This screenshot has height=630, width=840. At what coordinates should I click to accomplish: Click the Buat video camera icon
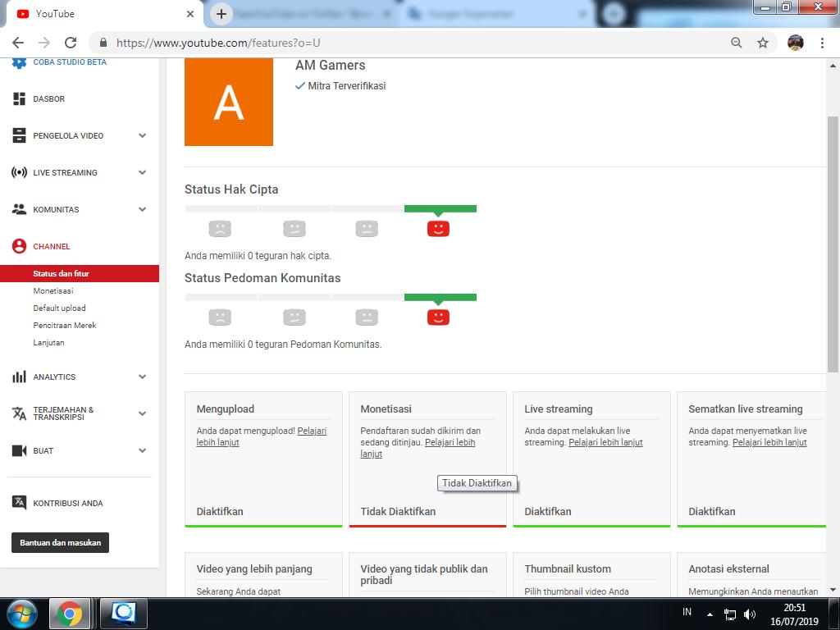[x=20, y=450]
